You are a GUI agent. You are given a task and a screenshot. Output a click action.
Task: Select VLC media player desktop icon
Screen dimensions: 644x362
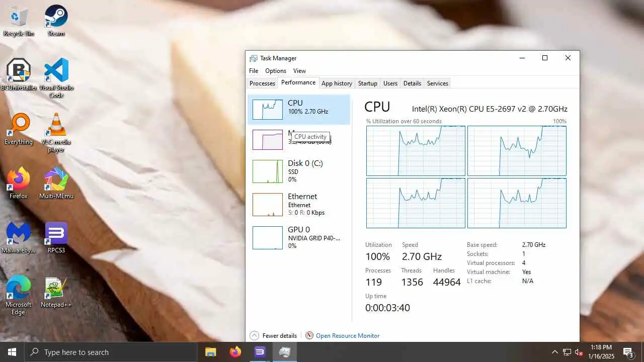coord(56,132)
